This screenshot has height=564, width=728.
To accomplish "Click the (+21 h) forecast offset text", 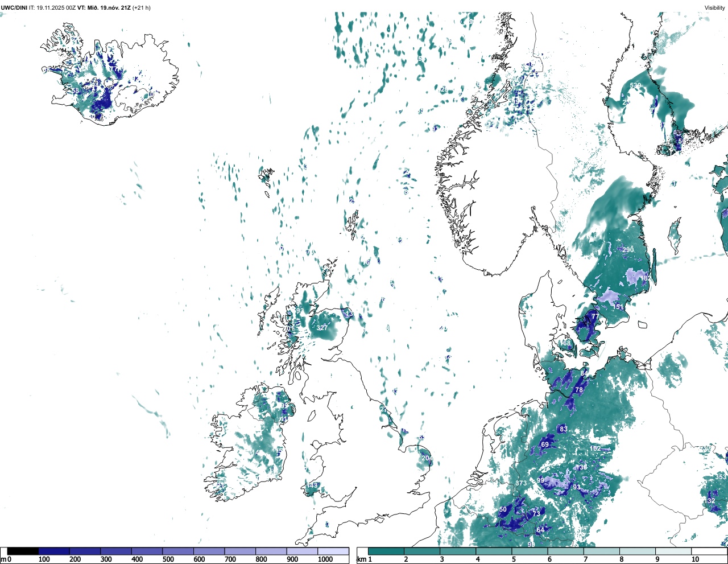I will [x=141, y=8].
